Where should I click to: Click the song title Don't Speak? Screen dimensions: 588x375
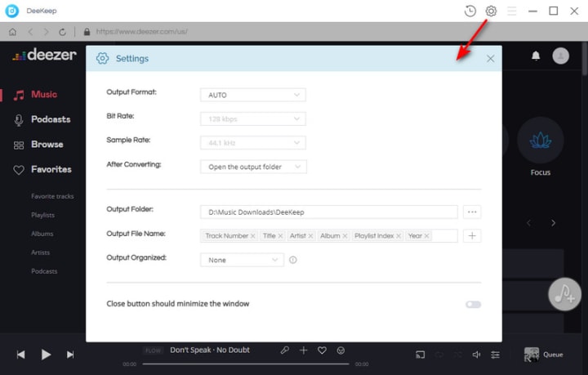pos(190,350)
